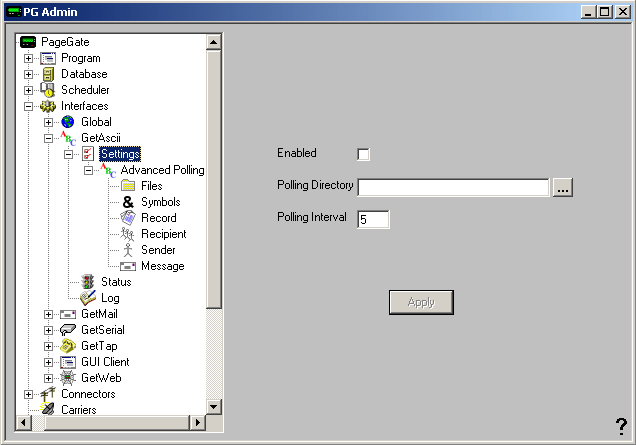Expand the GetWeb node

[x=48, y=378]
